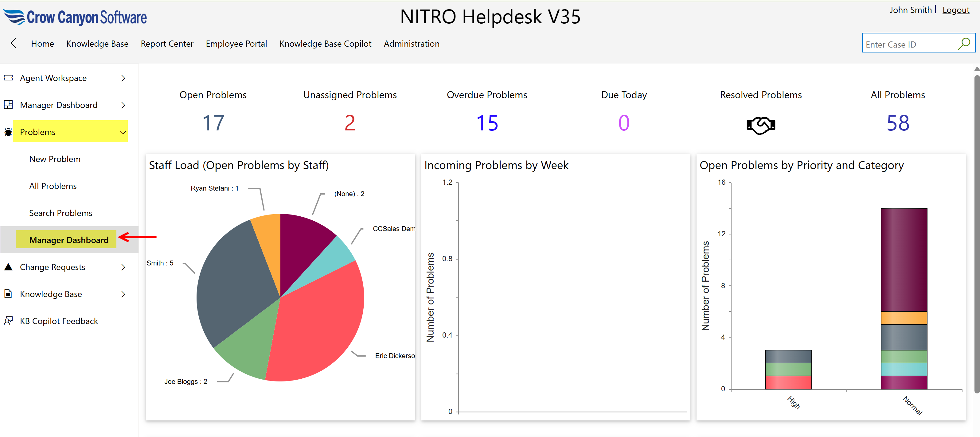Viewport: 980px width, 437px height.
Task: Click the back arrow icon
Action: [14, 43]
